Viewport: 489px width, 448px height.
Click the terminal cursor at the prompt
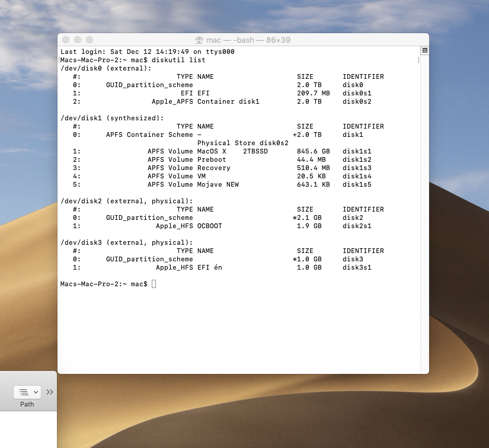(x=154, y=284)
